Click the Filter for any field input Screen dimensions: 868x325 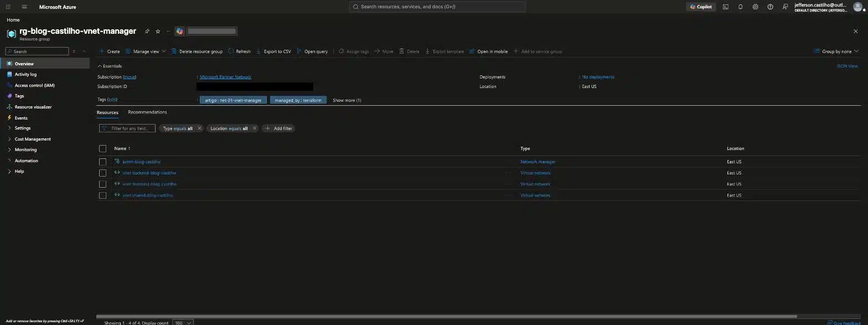point(127,128)
